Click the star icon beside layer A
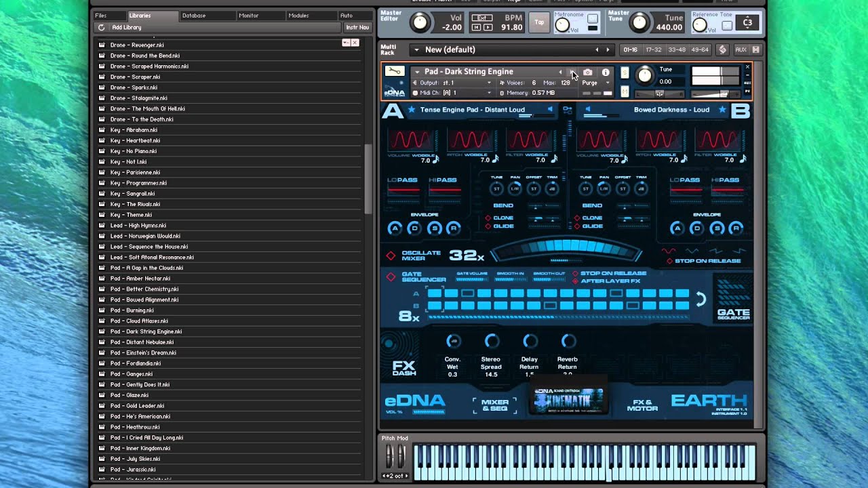Screen dimensions: 868x488 coord(411,109)
